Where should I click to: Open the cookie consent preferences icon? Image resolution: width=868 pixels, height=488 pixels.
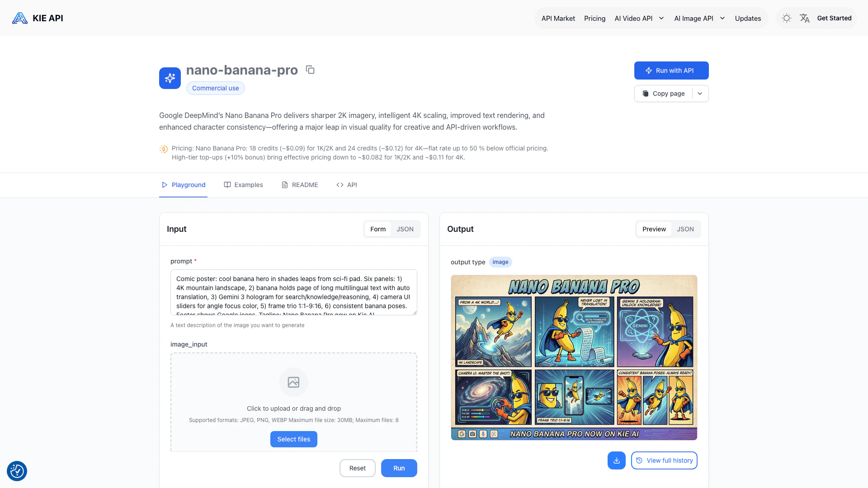tap(17, 471)
